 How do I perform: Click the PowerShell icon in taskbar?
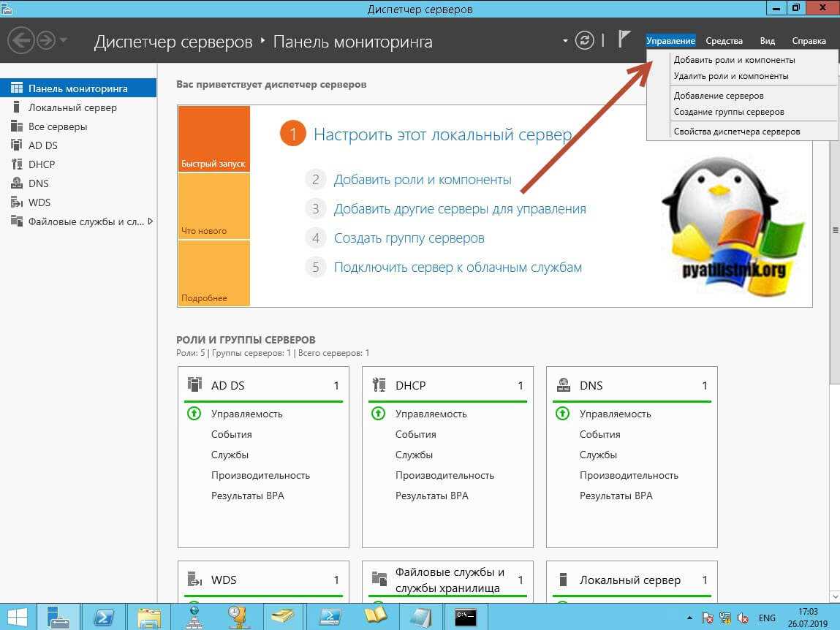coord(105,617)
